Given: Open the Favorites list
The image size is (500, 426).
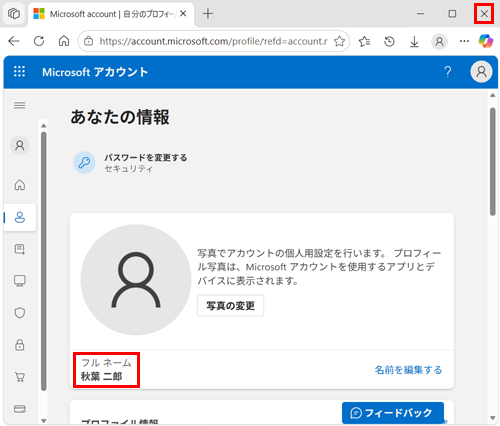Looking at the screenshot, I should pyautogui.click(x=364, y=42).
